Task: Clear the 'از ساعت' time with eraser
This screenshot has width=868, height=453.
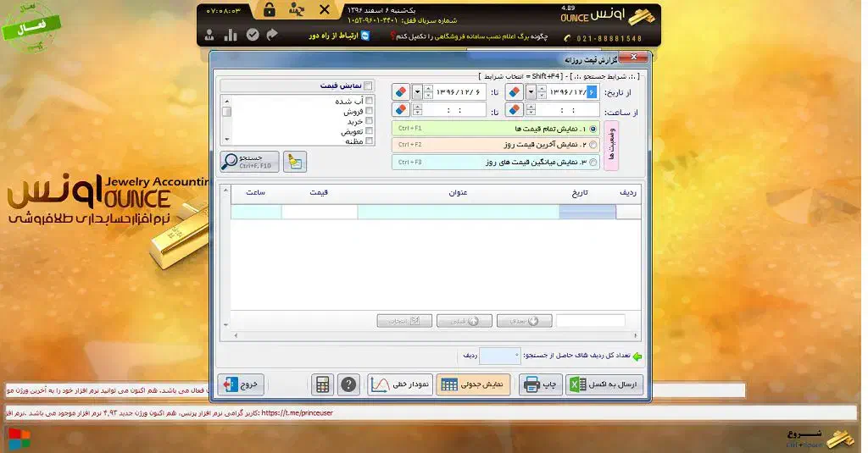Action: click(515, 109)
